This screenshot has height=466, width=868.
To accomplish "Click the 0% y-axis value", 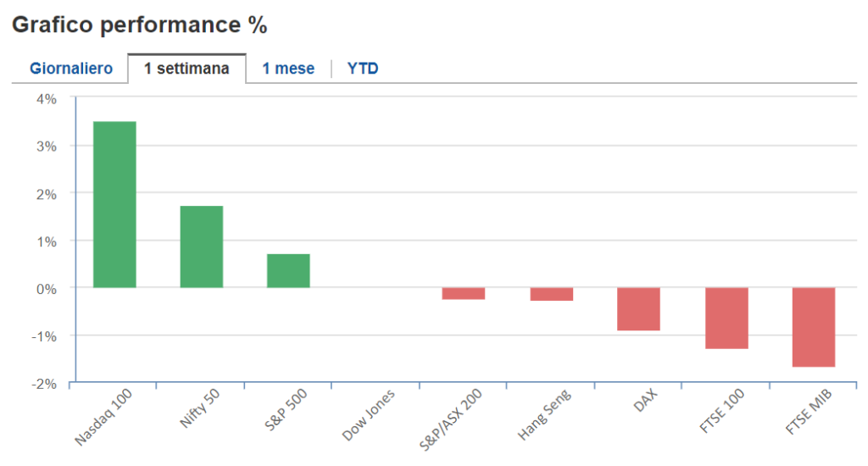I will [47, 289].
